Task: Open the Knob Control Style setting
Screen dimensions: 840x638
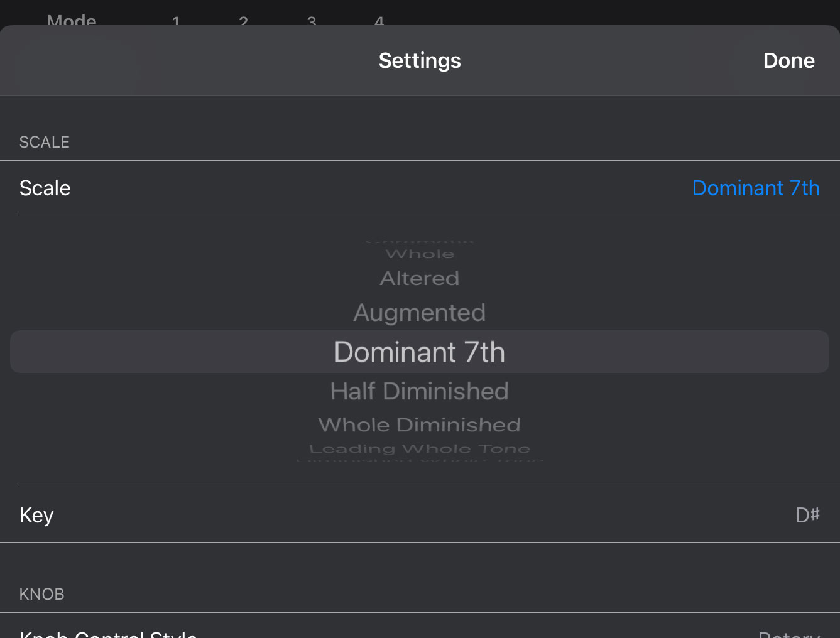Action: pos(108,633)
